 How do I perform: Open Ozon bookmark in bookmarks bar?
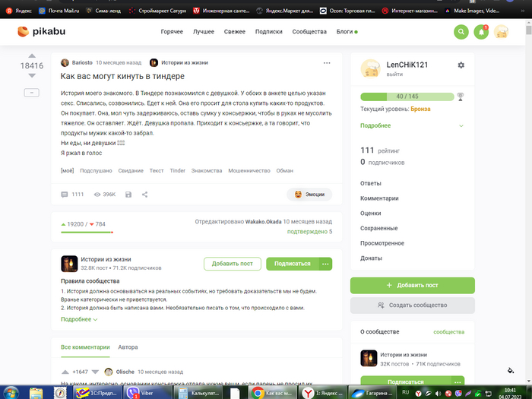347,11
